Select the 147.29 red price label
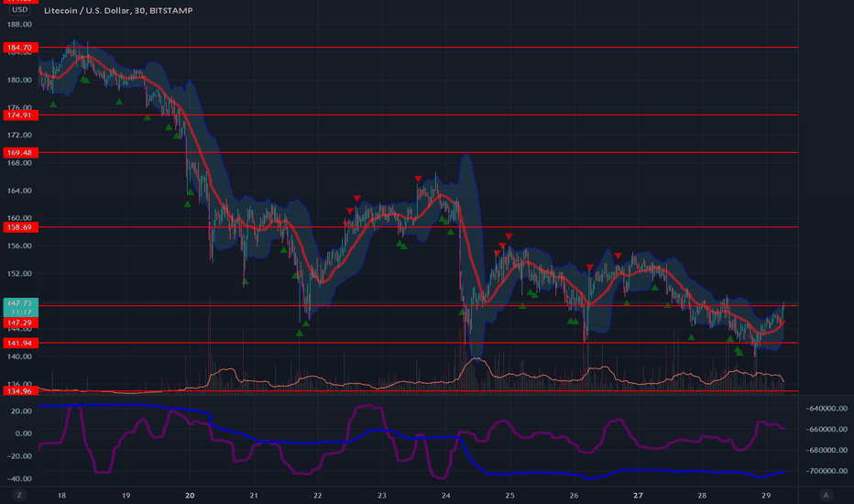 [x=20, y=323]
